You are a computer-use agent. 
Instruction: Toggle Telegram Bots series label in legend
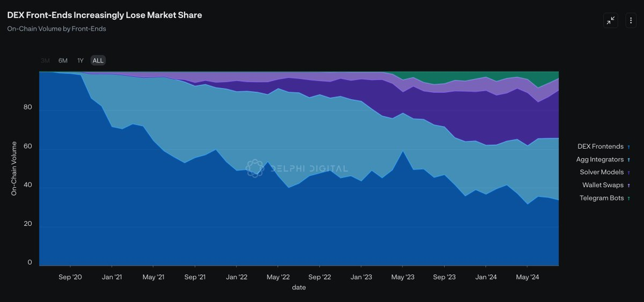click(x=601, y=198)
